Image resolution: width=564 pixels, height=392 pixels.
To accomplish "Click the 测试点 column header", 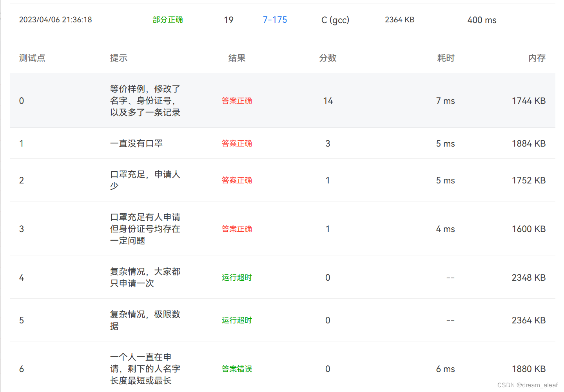I will pos(32,58).
